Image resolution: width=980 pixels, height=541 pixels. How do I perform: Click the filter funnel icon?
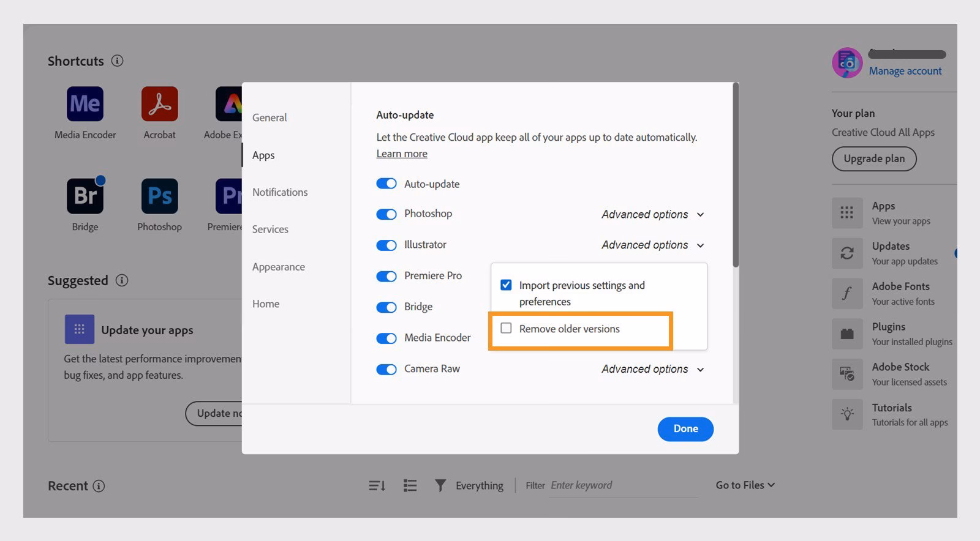coord(440,486)
